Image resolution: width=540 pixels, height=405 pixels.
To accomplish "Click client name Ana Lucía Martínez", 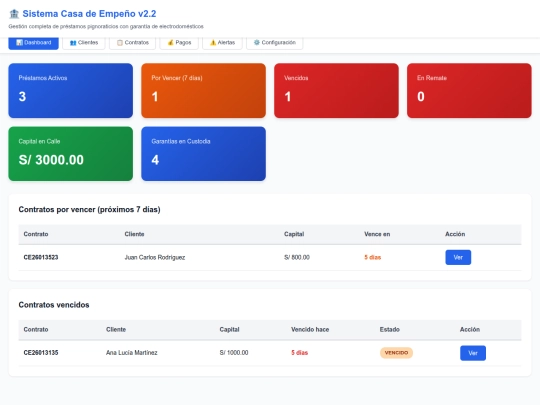I will (132, 353).
